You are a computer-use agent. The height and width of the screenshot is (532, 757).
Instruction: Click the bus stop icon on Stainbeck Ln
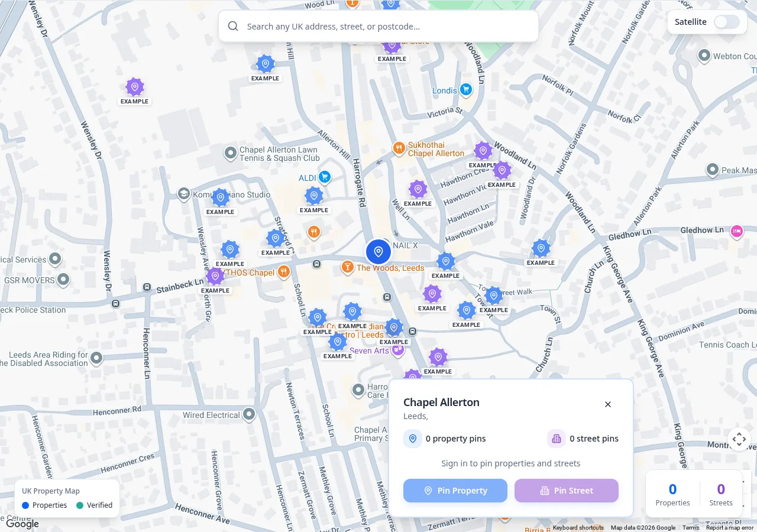(147, 287)
